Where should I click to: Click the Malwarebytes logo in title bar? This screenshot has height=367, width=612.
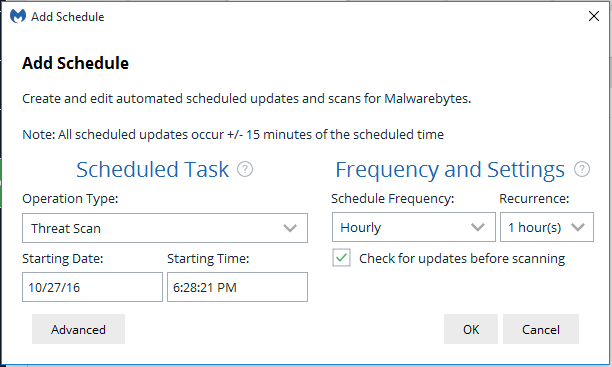[x=18, y=16]
